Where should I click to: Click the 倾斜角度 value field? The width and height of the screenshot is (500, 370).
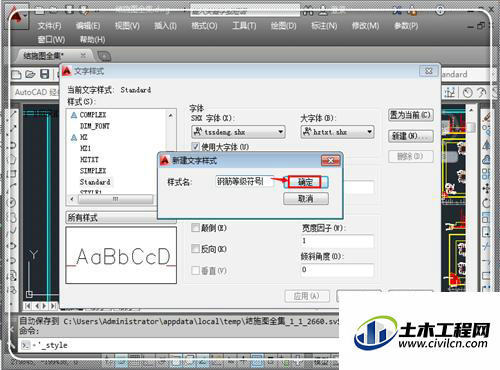(337, 270)
